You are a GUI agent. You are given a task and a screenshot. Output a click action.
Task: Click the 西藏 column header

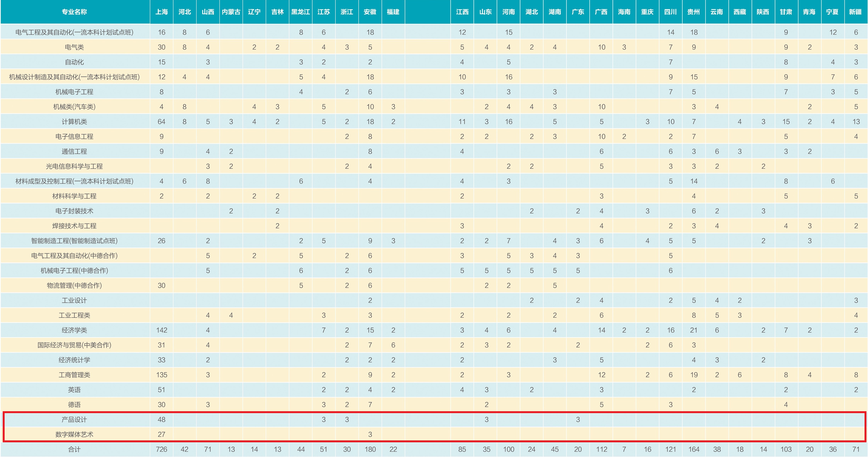click(740, 12)
